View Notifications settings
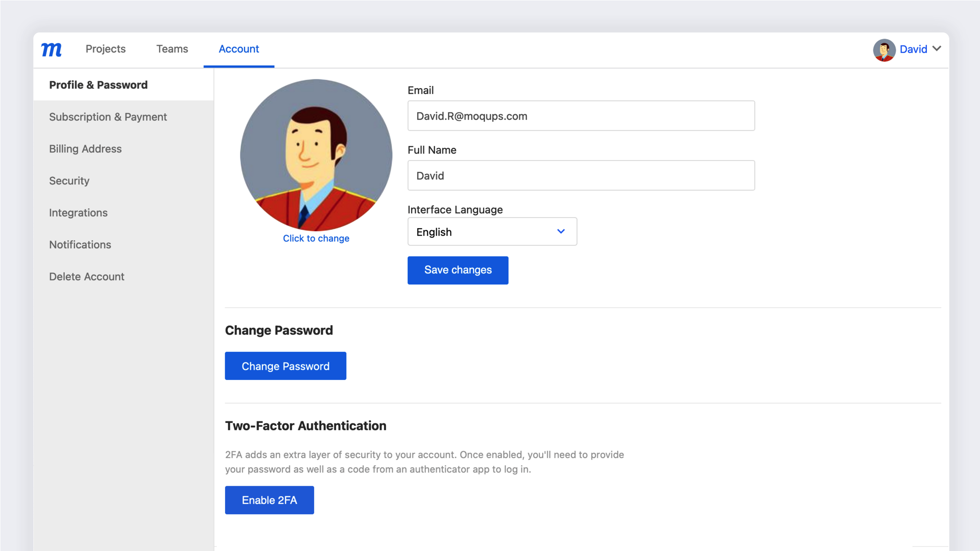980x551 pixels. click(80, 245)
